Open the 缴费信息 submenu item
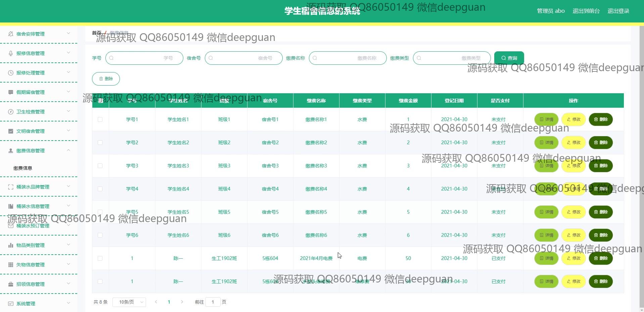 click(23, 168)
